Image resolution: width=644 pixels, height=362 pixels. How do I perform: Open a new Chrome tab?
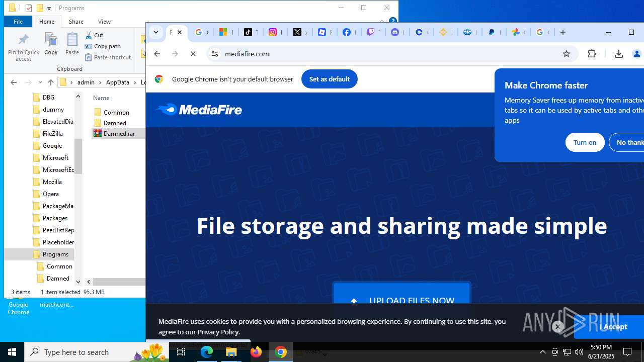pos(563,32)
